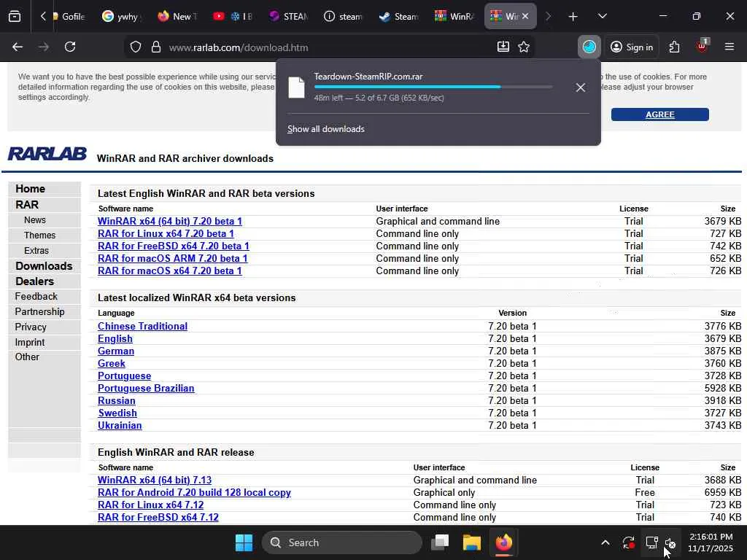This screenshot has width=747, height=560.
Task: Open the blue circular extension icon
Action: tap(589, 47)
